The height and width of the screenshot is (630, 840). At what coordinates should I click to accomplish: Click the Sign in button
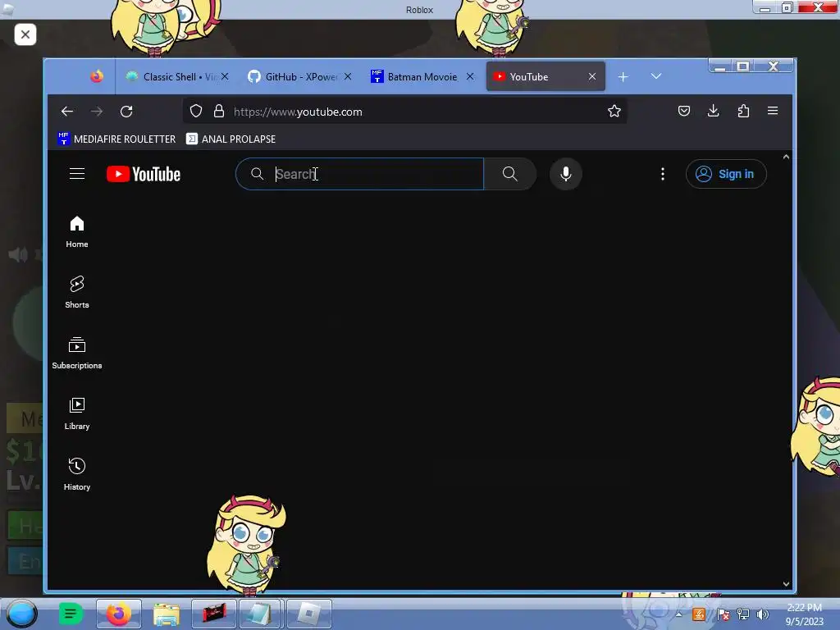pos(726,174)
